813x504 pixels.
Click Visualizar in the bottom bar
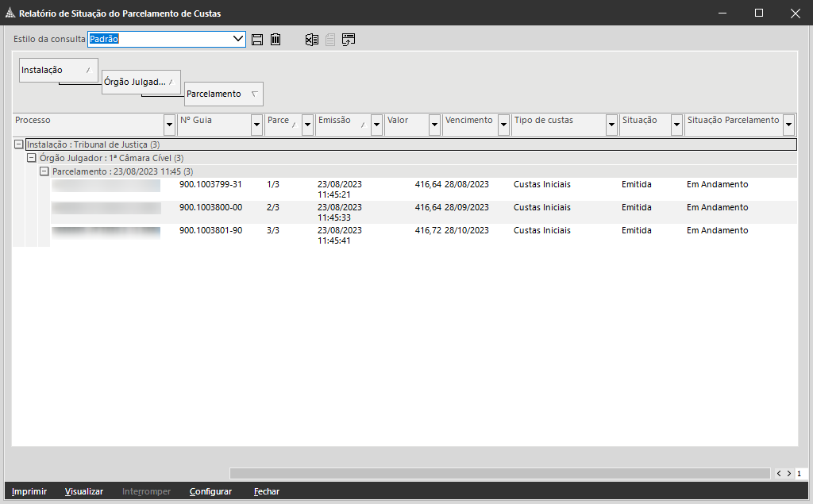tap(84, 491)
